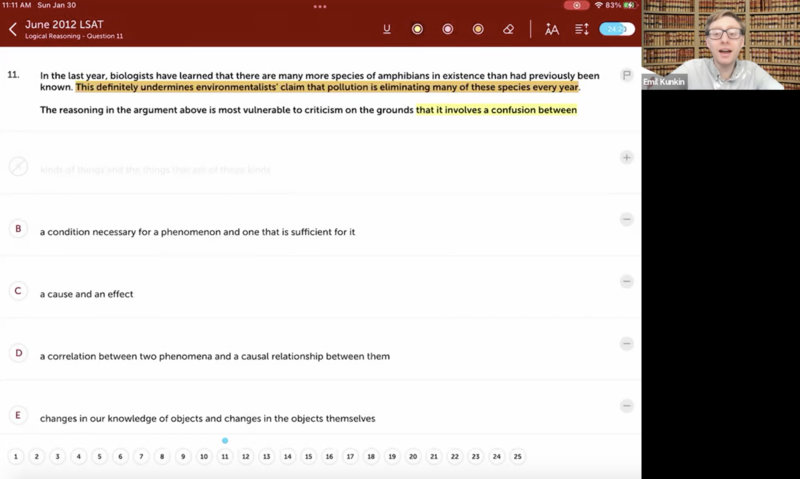Restore eliminated answer choice A
The image size is (800, 479).
tap(627, 158)
